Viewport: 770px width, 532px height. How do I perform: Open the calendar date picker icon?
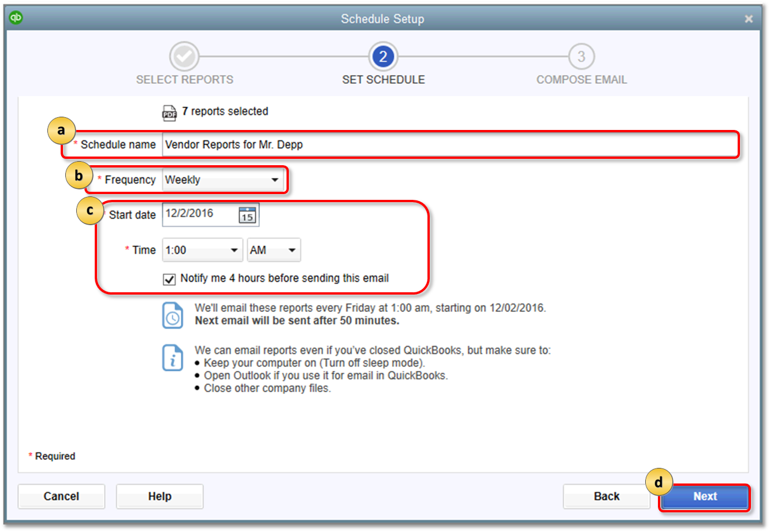(x=248, y=214)
